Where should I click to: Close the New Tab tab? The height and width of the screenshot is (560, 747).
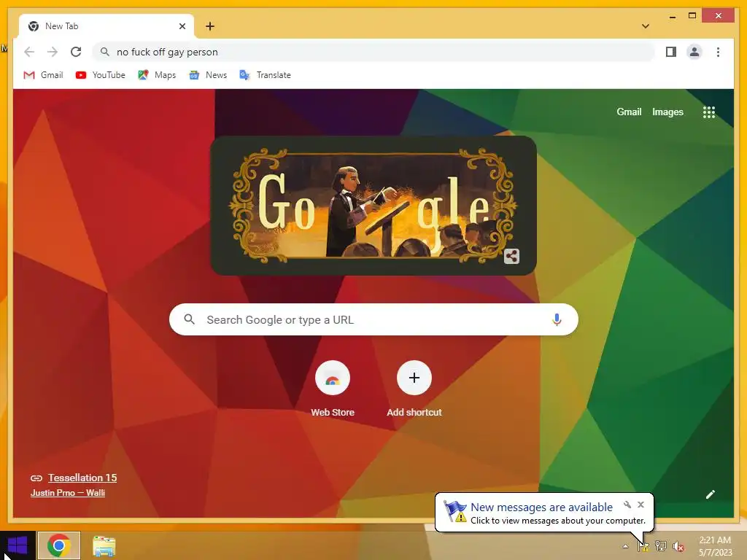pos(182,26)
